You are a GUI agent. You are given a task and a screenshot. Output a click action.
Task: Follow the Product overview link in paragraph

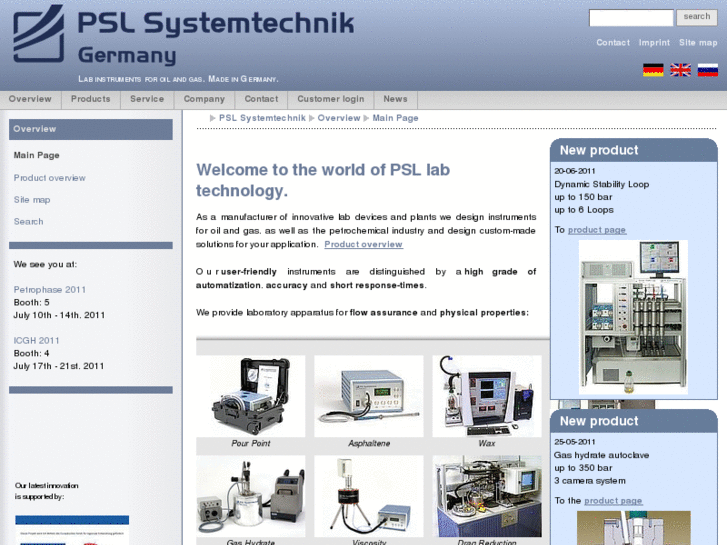(364, 244)
